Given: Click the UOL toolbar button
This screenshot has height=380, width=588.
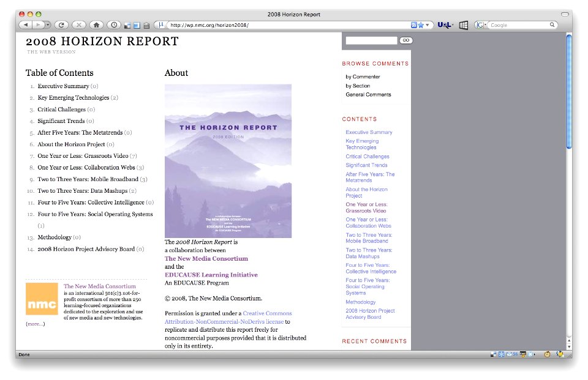Looking at the screenshot, I should click(x=443, y=25).
